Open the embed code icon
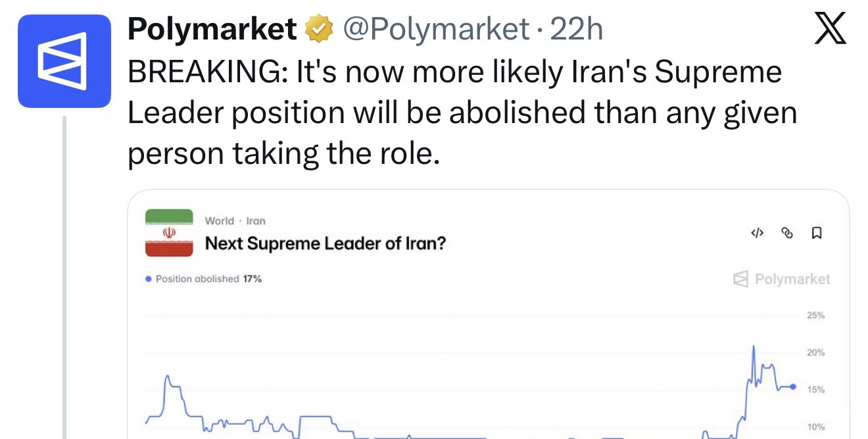Image resolution: width=868 pixels, height=439 pixels. click(x=758, y=232)
